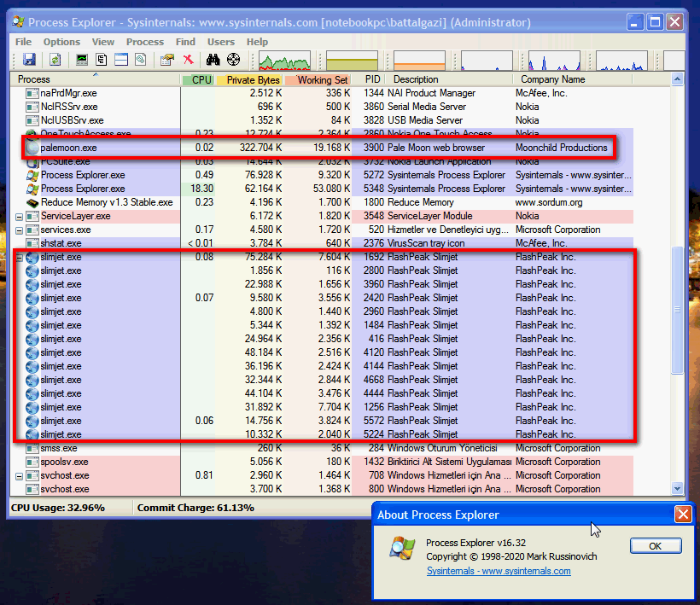
Task: Select the palemoon.exe process row
Action: coord(322,148)
